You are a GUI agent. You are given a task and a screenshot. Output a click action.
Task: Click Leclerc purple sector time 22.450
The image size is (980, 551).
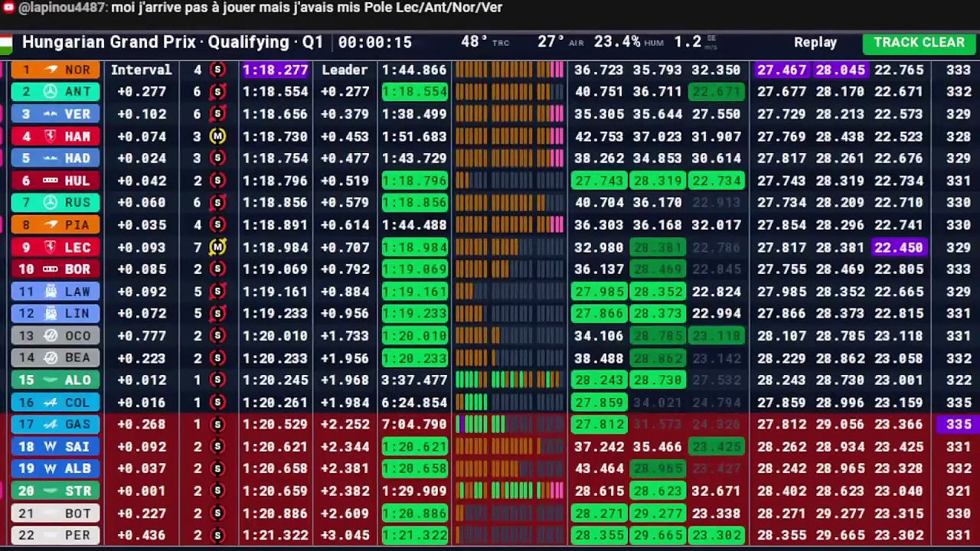[899, 247]
